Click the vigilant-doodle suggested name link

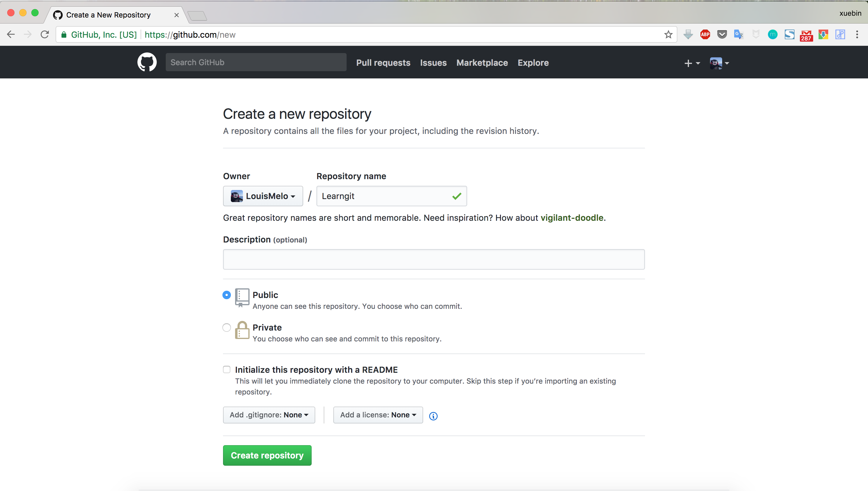coord(572,217)
